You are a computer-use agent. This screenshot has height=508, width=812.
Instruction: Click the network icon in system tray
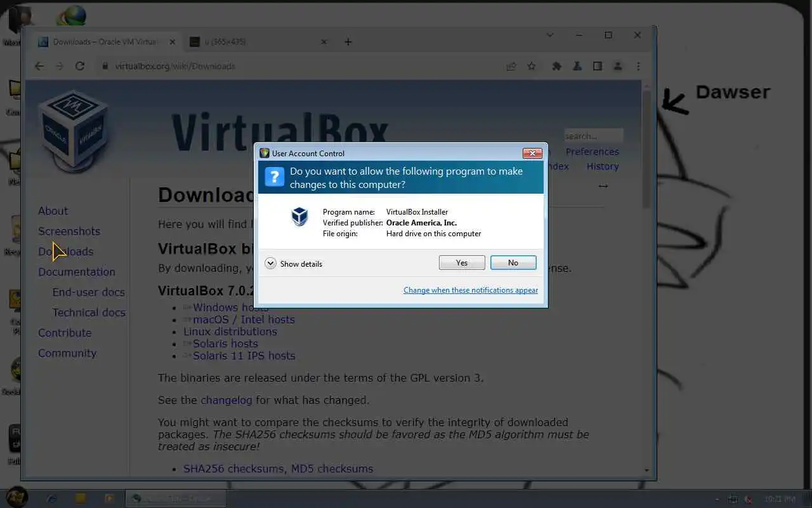point(733,499)
